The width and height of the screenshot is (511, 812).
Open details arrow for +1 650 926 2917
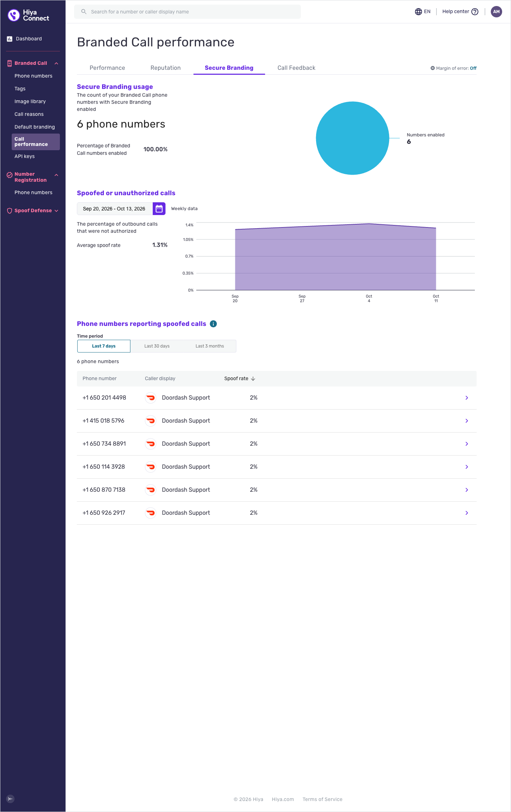click(467, 513)
